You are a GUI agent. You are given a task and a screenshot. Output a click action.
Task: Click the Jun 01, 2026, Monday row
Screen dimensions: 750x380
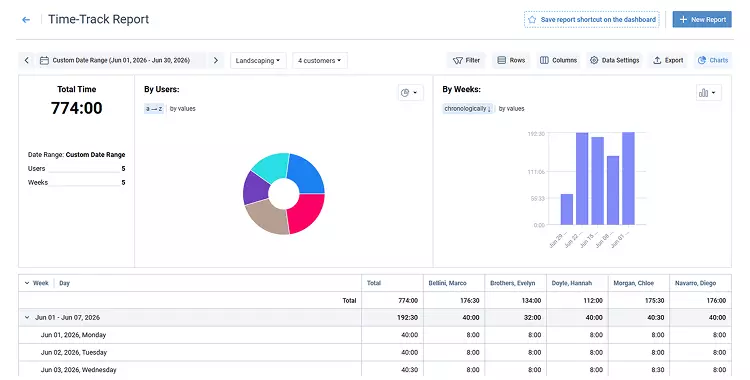(x=375, y=335)
